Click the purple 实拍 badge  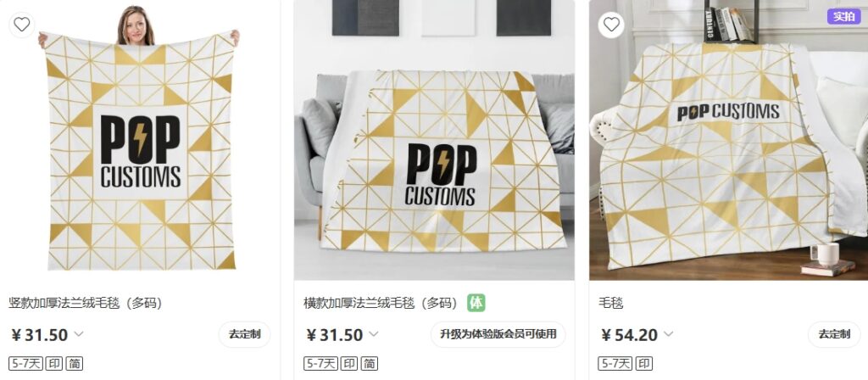click(x=843, y=16)
